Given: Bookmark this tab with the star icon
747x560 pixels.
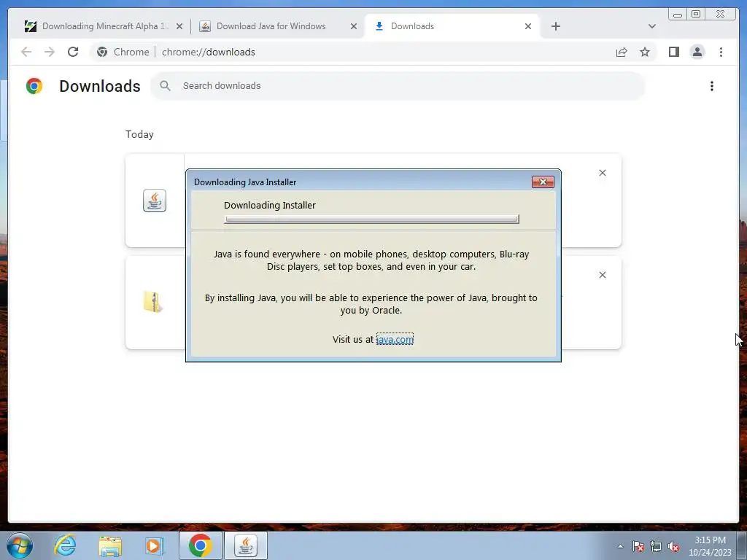Looking at the screenshot, I should [645, 52].
